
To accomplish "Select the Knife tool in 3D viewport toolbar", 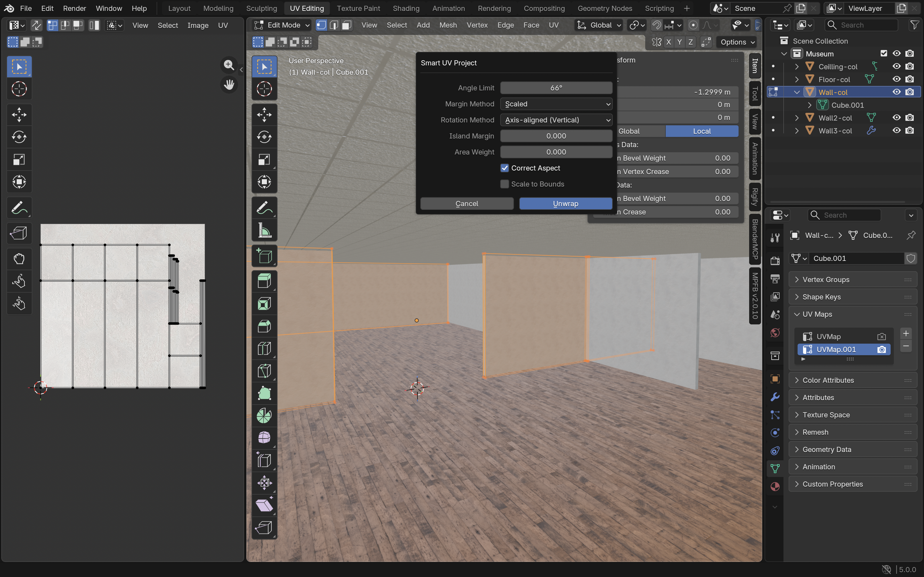I will (264, 371).
